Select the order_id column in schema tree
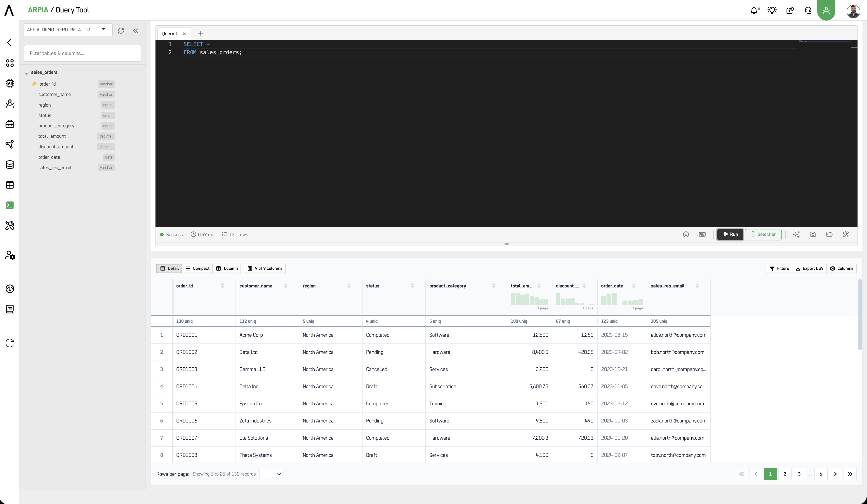The height and width of the screenshot is (504, 867). coord(47,84)
